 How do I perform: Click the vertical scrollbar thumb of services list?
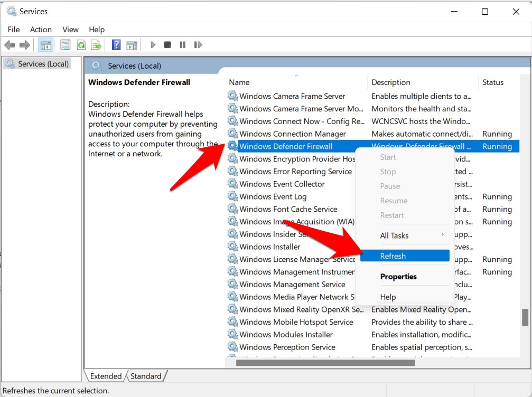click(525, 317)
